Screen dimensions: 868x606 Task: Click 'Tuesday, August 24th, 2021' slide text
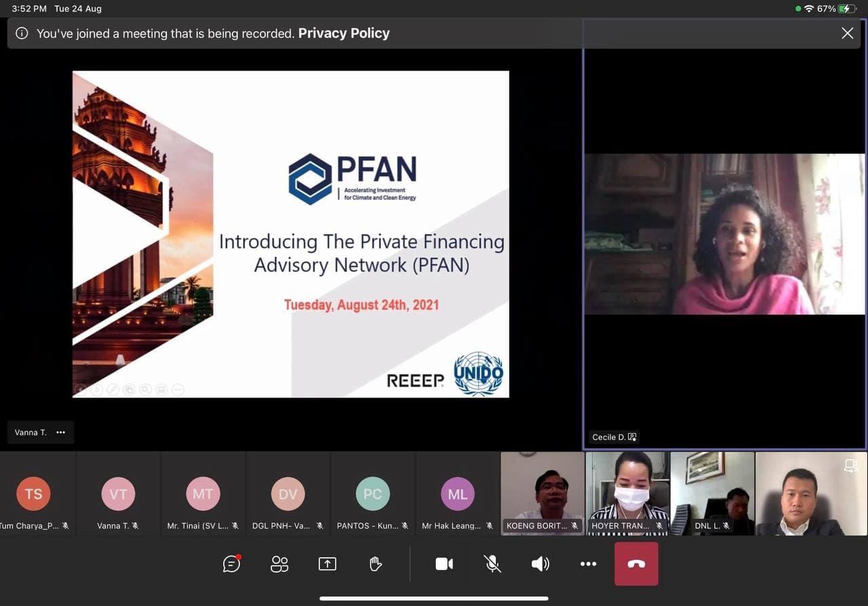click(x=361, y=305)
